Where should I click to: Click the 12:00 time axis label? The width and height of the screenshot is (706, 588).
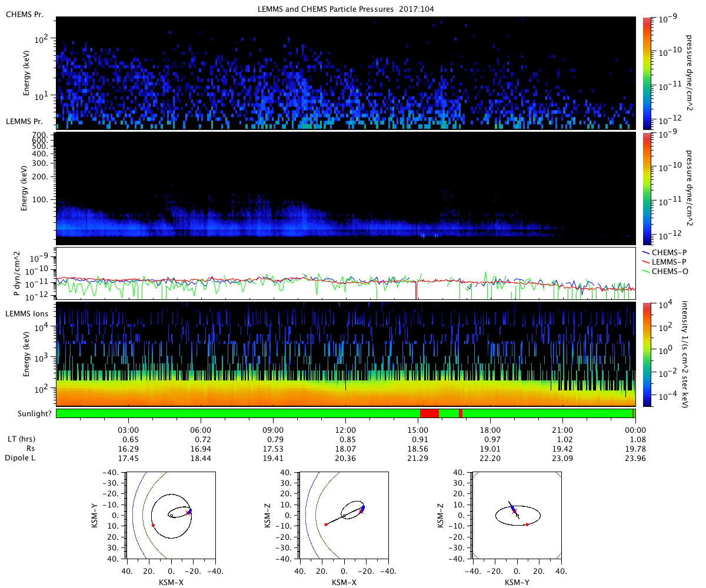[345, 430]
